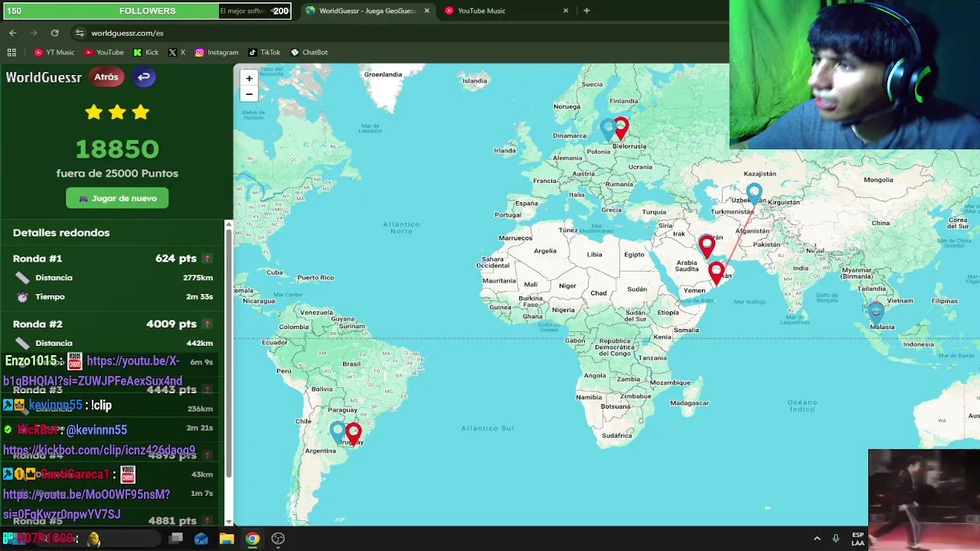Open the browser apps grid
The width and height of the screenshot is (980, 551).
(11, 52)
